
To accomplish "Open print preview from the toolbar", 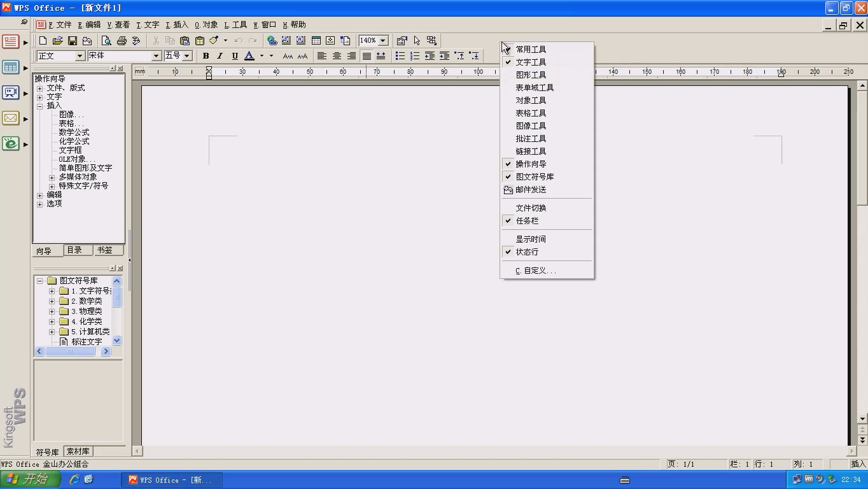I will 106,41.
